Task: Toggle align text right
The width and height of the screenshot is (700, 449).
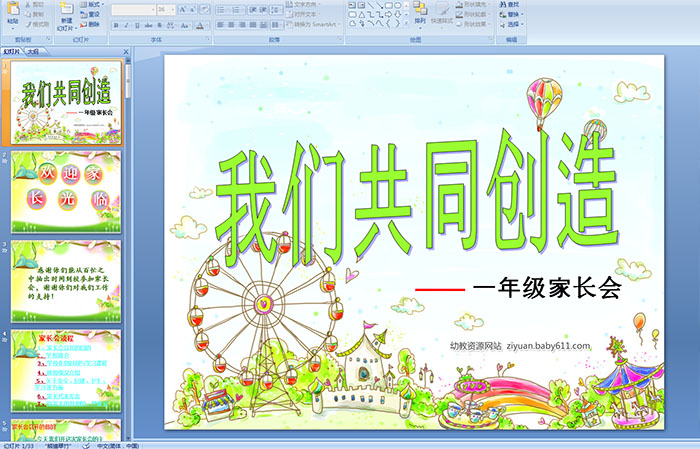Action: [242, 25]
